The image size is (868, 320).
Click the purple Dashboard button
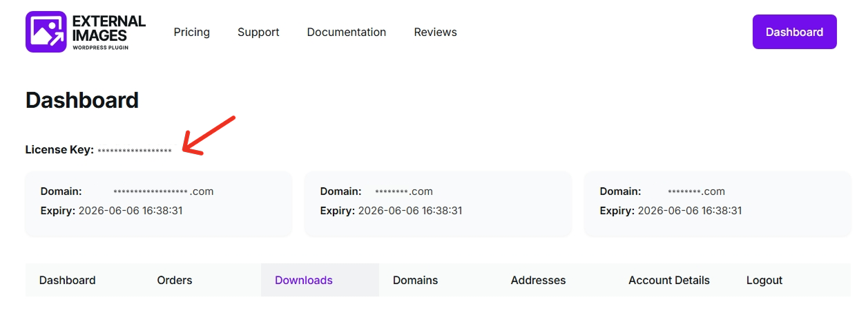[x=794, y=32]
